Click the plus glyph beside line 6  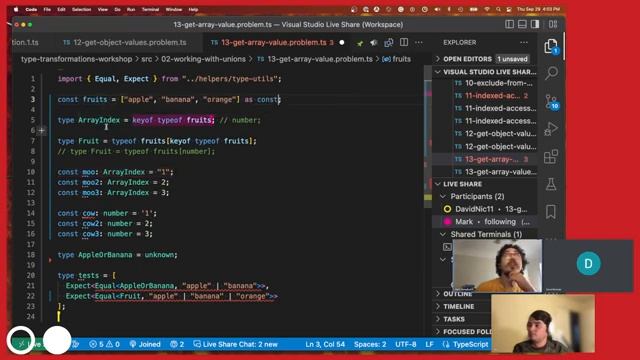coord(42,131)
